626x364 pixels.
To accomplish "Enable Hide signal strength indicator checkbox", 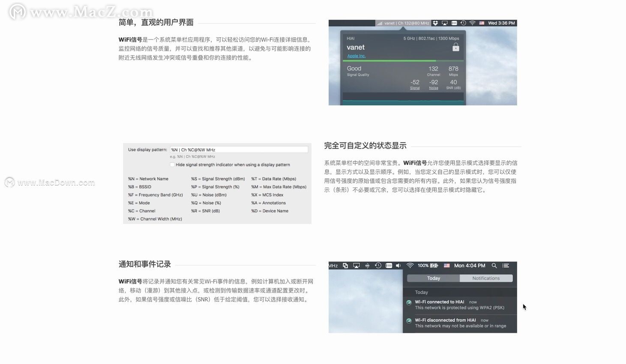I will 172,165.
